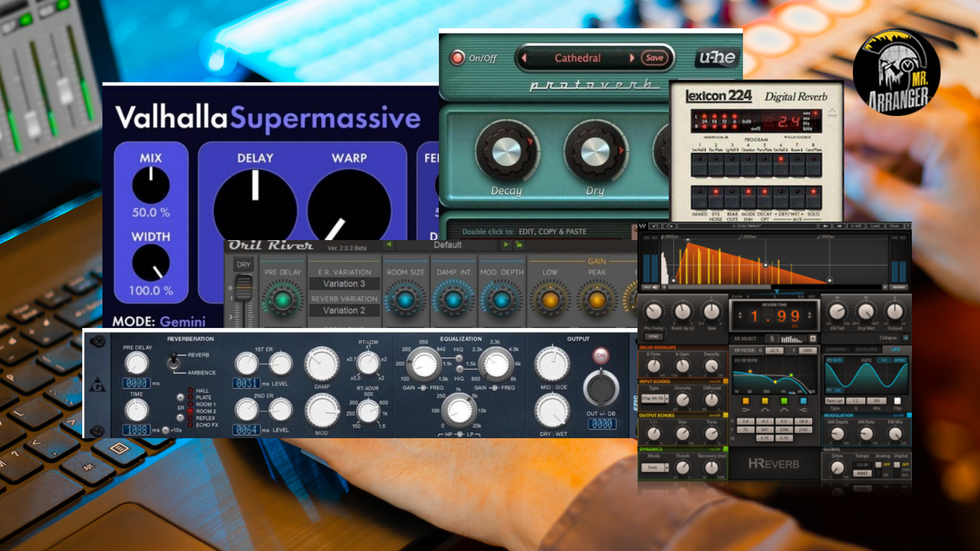Click the Collapse triangle in H-Reverb
Viewport: 980px width, 551px height.
(905, 338)
